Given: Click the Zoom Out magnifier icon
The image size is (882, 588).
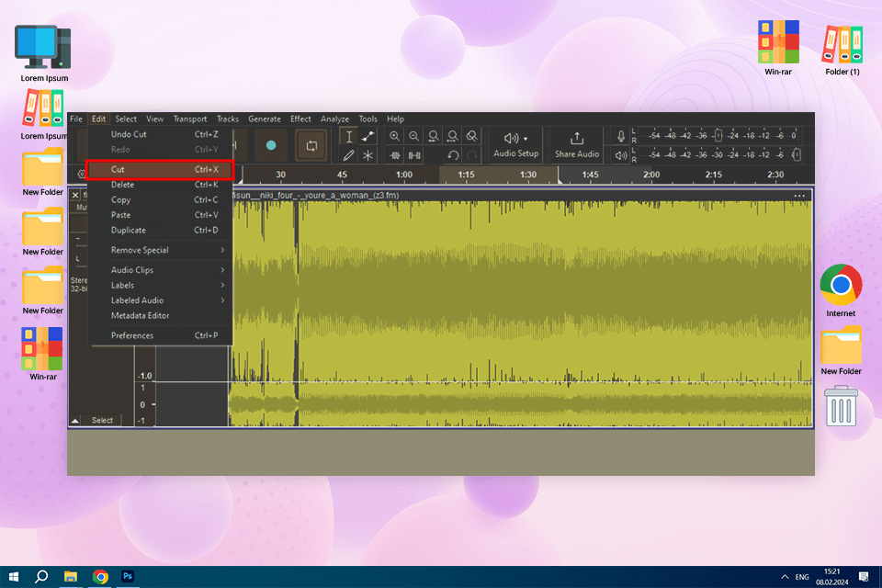Looking at the screenshot, I should tap(414, 136).
